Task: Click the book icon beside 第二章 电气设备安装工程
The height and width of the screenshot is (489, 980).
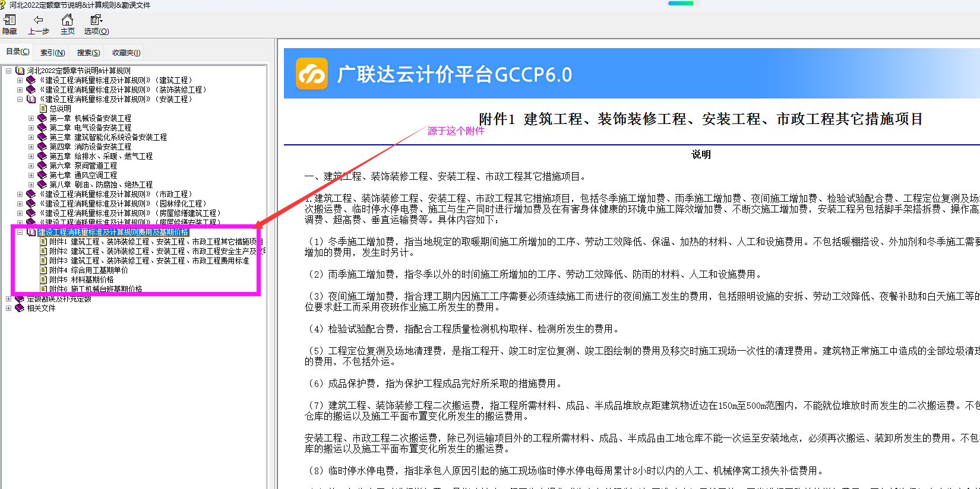Action: click(42, 128)
